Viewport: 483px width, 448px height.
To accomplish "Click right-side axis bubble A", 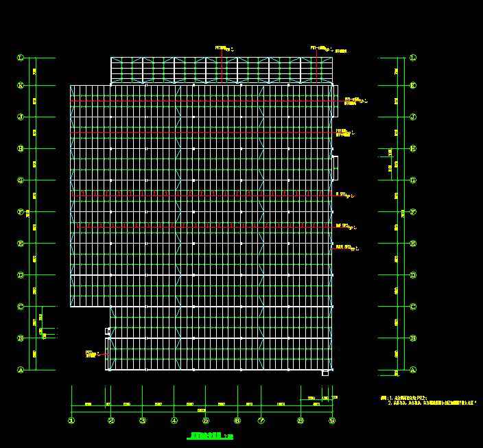I will [413, 370].
